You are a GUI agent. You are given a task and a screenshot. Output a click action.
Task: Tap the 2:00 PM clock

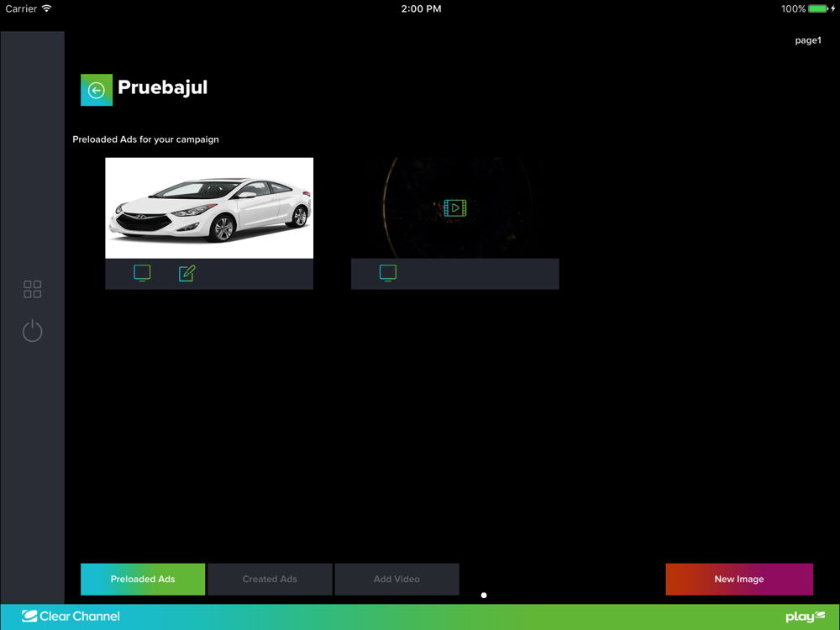point(421,8)
